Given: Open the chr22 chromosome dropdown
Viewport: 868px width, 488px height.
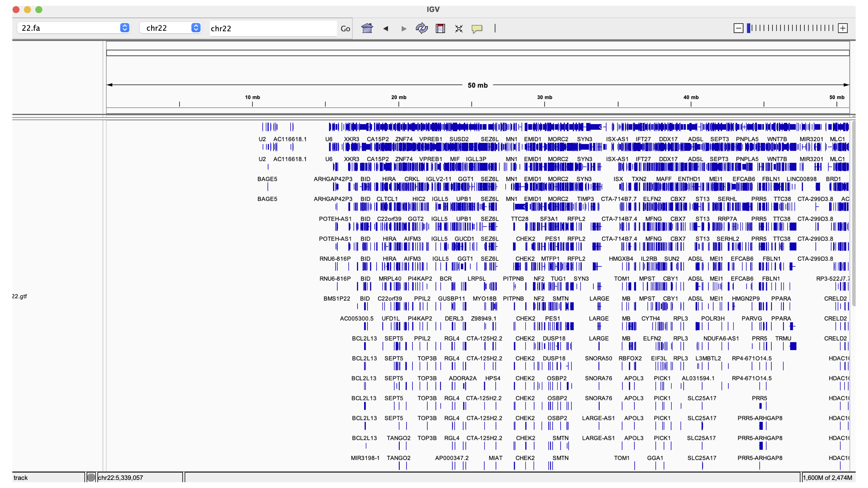Looking at the screenshot, I should point(171,28).
